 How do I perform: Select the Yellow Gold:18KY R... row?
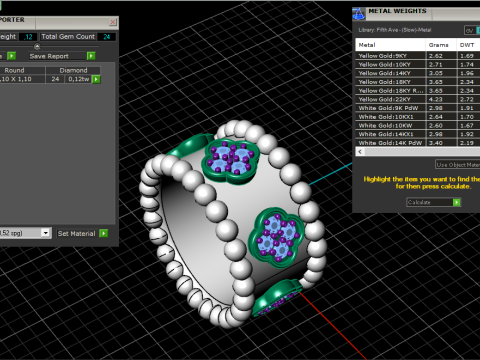click(418, 90)
